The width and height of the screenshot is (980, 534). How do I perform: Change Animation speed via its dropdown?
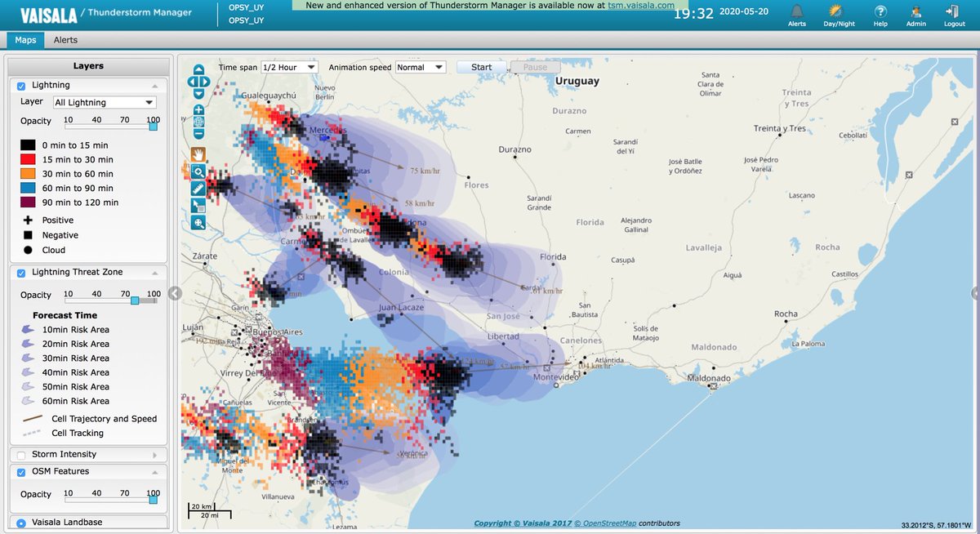tap(420, 67)
